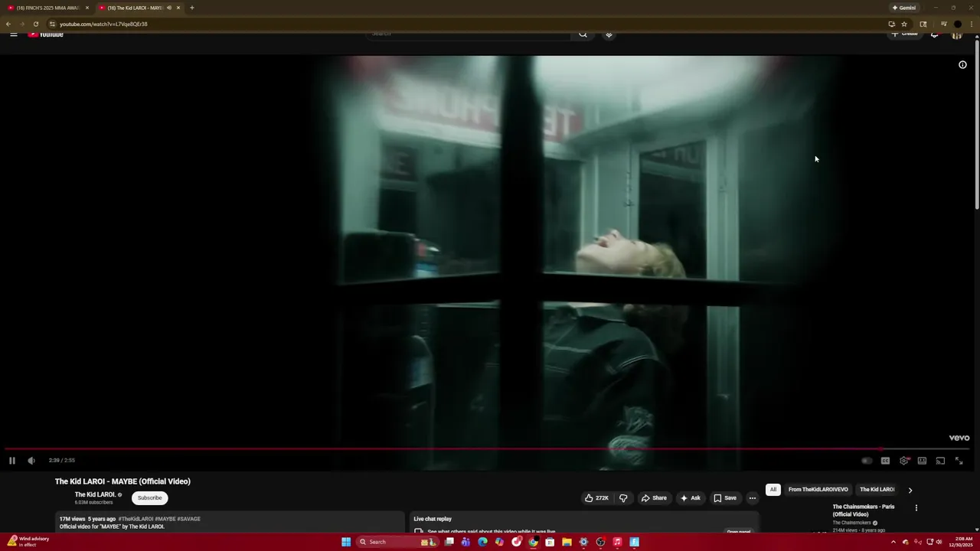Screen dimensions: 980x551
Task: Seek on the red video progress bar
Action: click(487, 450)
